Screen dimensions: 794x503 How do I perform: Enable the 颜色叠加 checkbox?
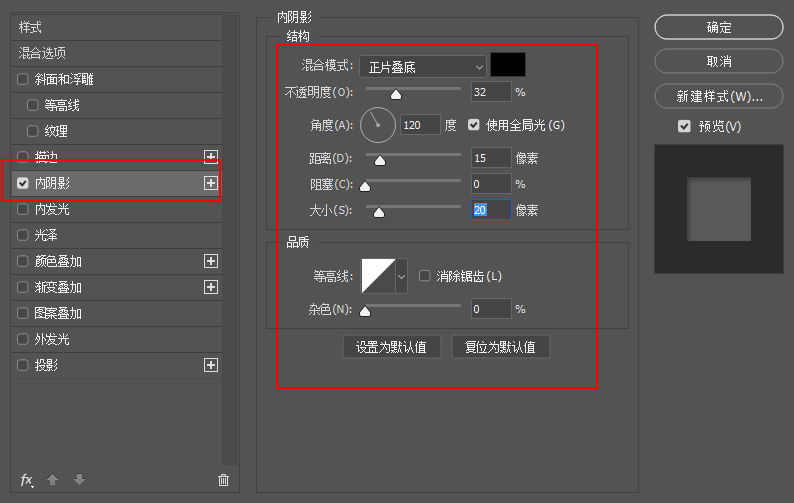click(x=23, y=261)
